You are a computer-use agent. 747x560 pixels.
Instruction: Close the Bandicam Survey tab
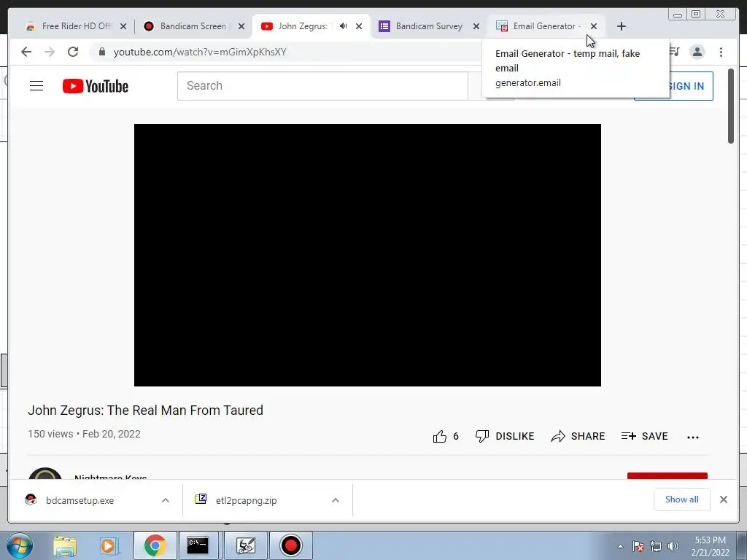click(x=476, y=27)
